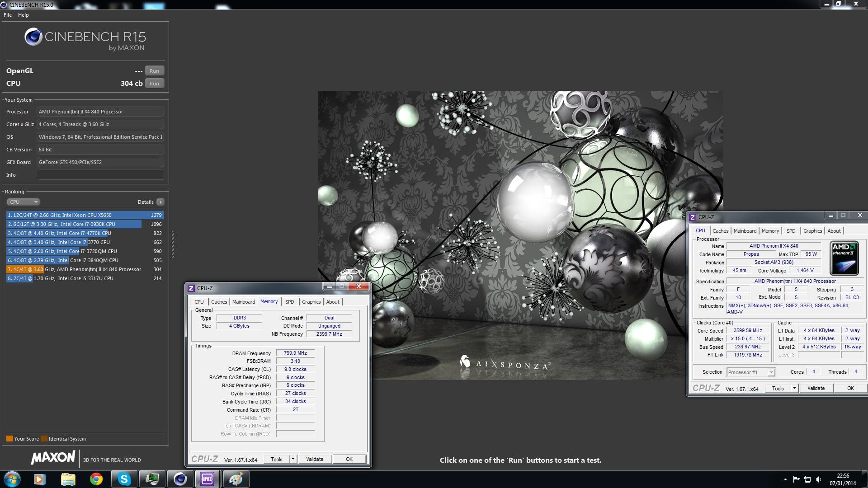This screenshot has height=488, width=868.
Task: Click the Z icon in right CPU-Z title bar
Action: coord(692,217)
